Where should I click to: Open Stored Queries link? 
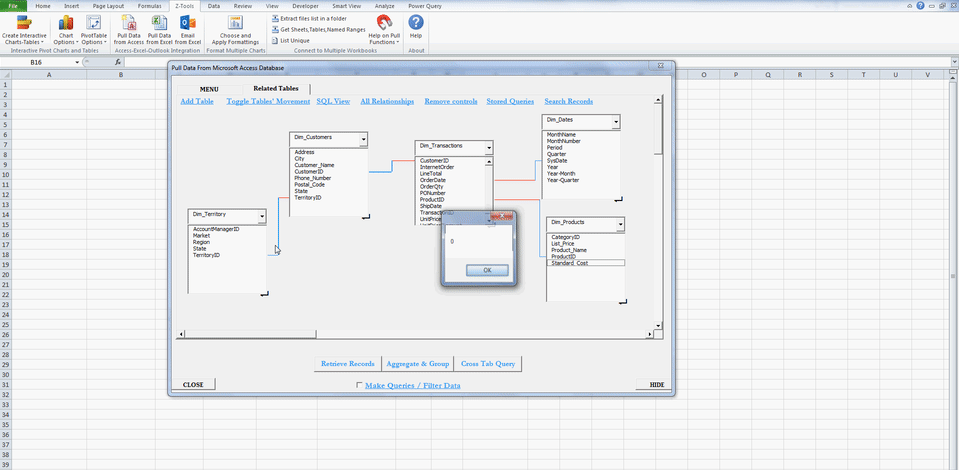pyautogui.click(x=510, y=101)
